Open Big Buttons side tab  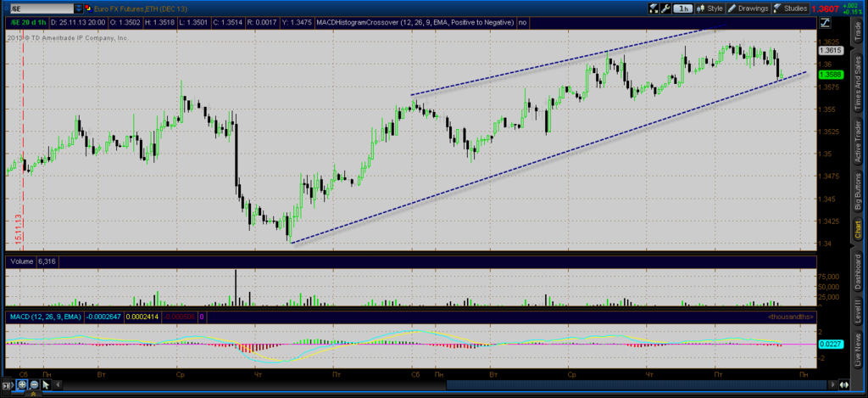[x=858, y=191]
